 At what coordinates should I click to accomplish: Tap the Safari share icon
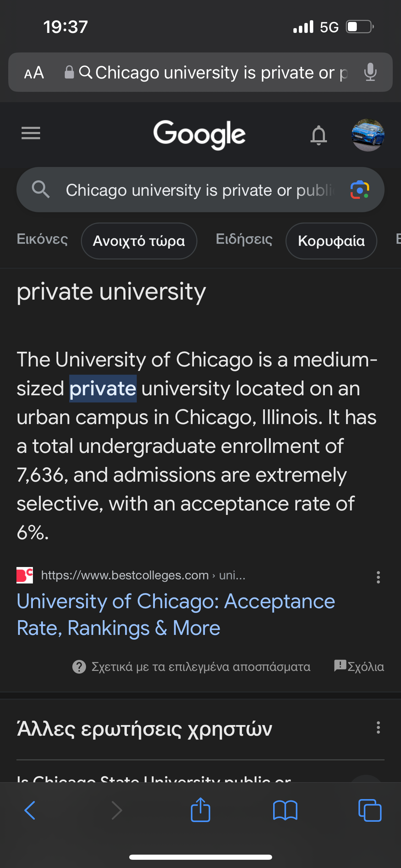point(200,810)
